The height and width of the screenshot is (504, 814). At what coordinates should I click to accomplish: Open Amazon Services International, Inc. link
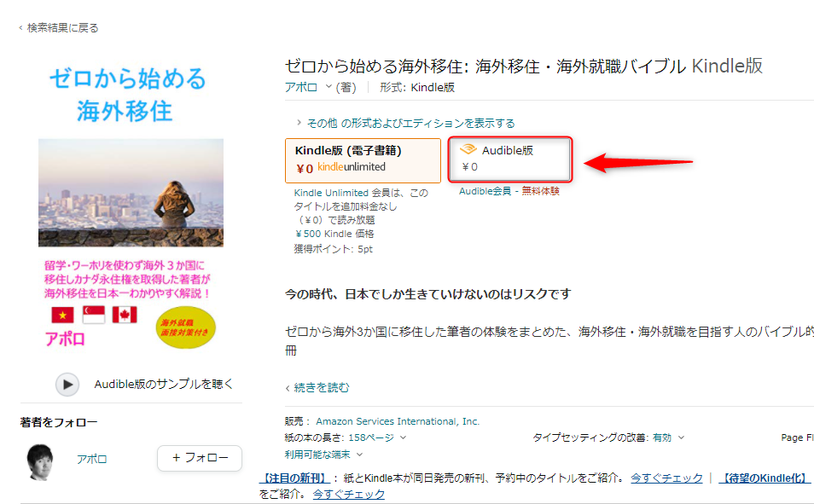[398, 421]
